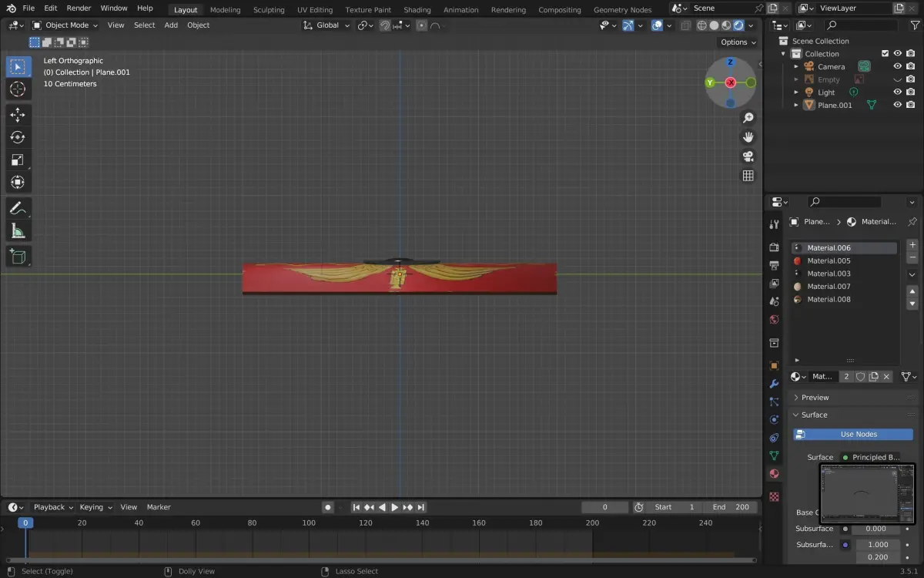
Task: Open the viewport Add menu
Action: [x=171, y=25]
